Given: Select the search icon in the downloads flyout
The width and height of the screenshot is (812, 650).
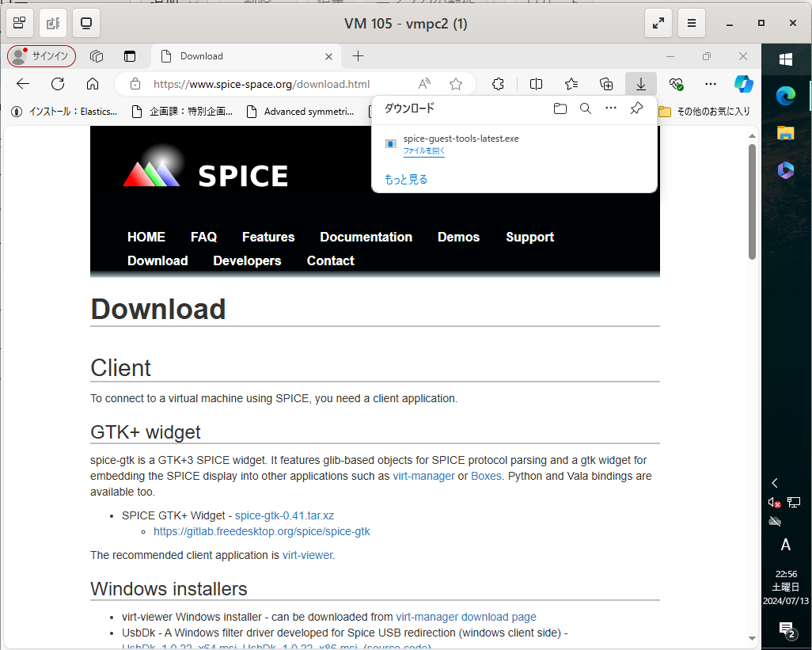Looking at the screenshot, I should pyautogui.click(x=585, y=108).
